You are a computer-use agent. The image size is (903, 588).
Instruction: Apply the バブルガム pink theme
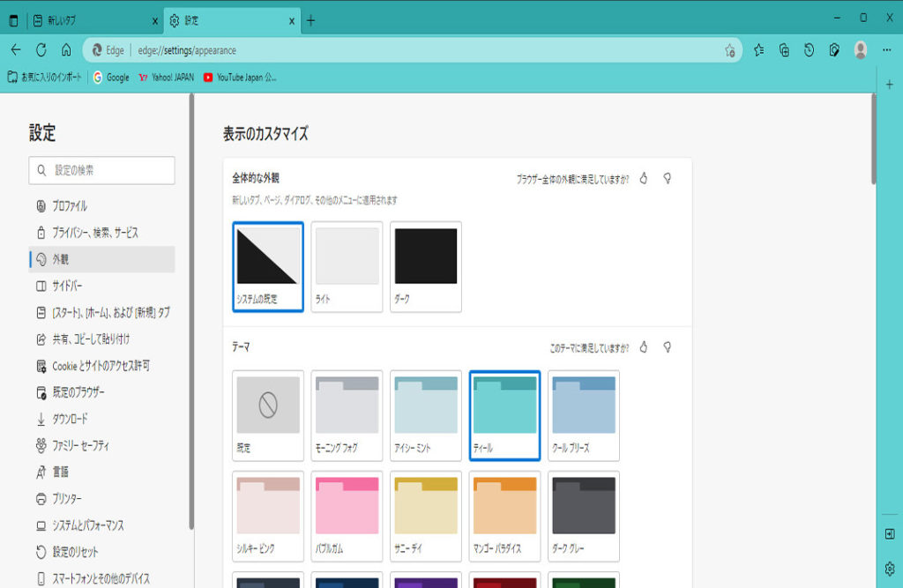tap(347, 516)
